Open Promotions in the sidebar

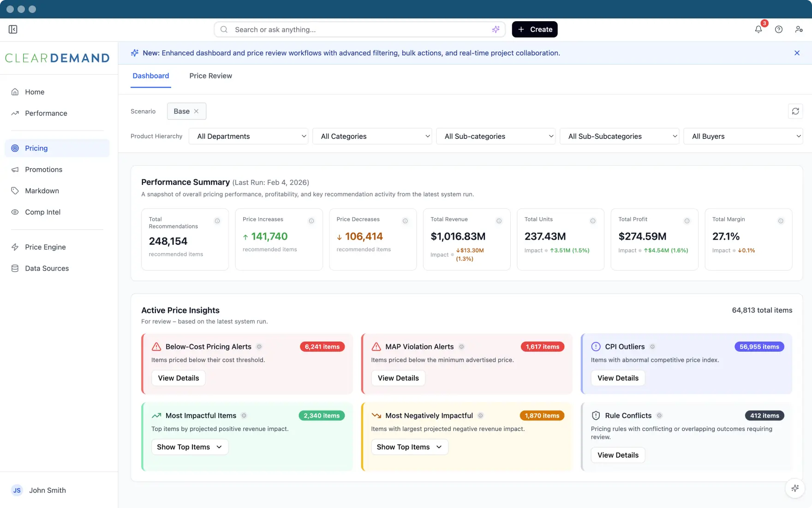(x=43, y=170)
